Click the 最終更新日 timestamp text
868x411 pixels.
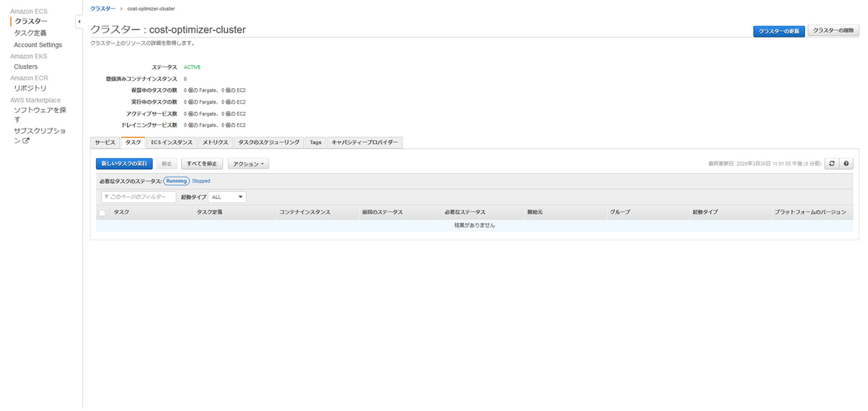pyautogui.click(x=765, y=164)
